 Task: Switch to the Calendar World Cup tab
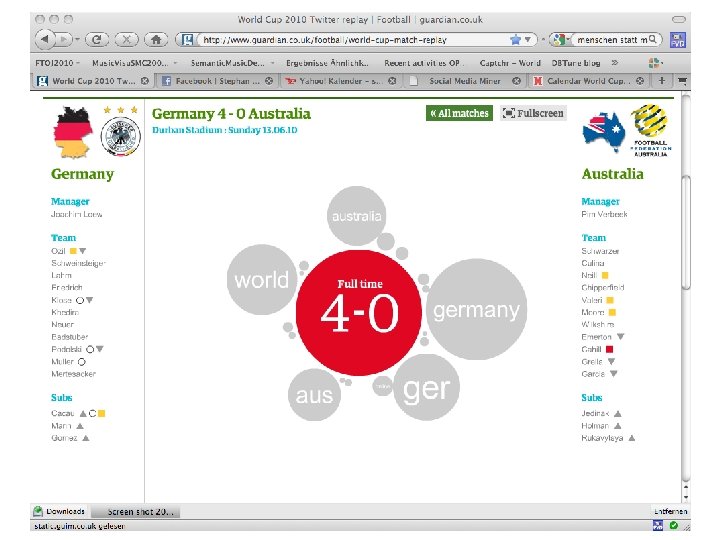pos(589,81)
